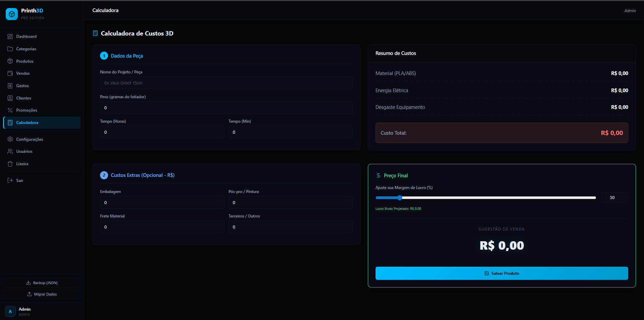Image resolution: width=644 pixels, height=320 pixels.
Task: Click the Lixeira trash icon
Action: coord(10,164)
